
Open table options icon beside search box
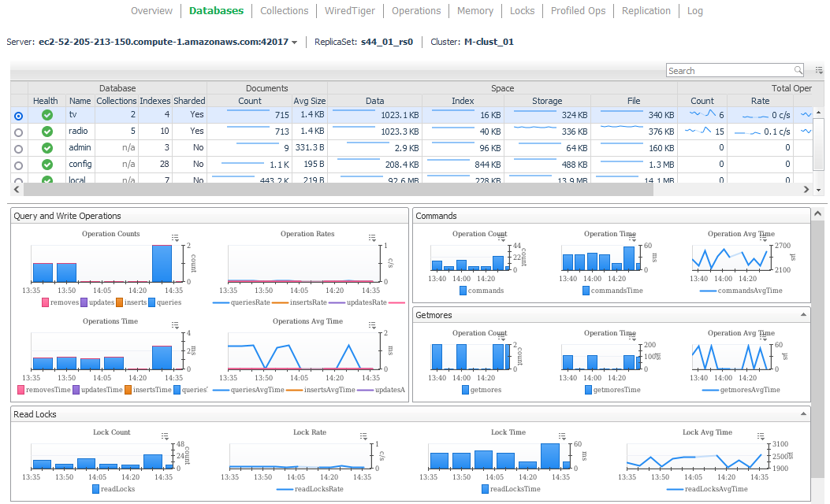[818, 71]
